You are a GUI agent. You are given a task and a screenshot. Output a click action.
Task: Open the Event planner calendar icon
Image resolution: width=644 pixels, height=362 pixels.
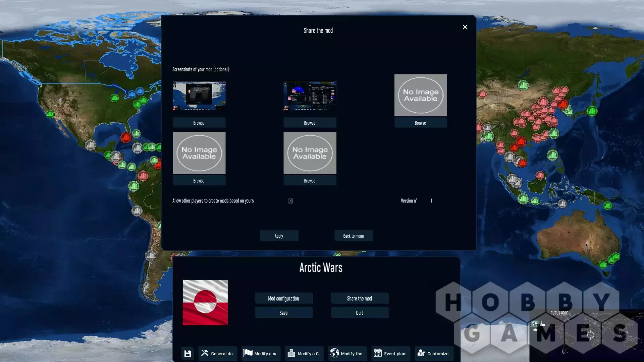[x=391, y=354]
